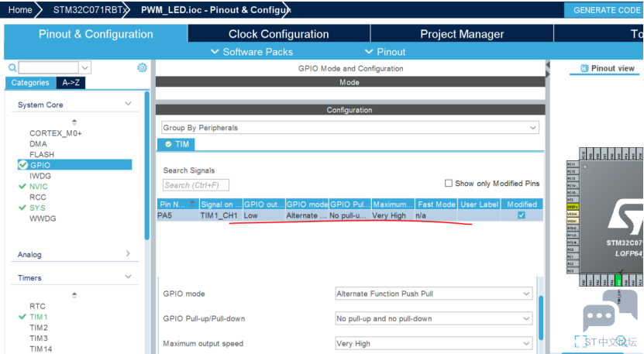
Task: Sort by Pin Name column header
Action: [177, 204]
